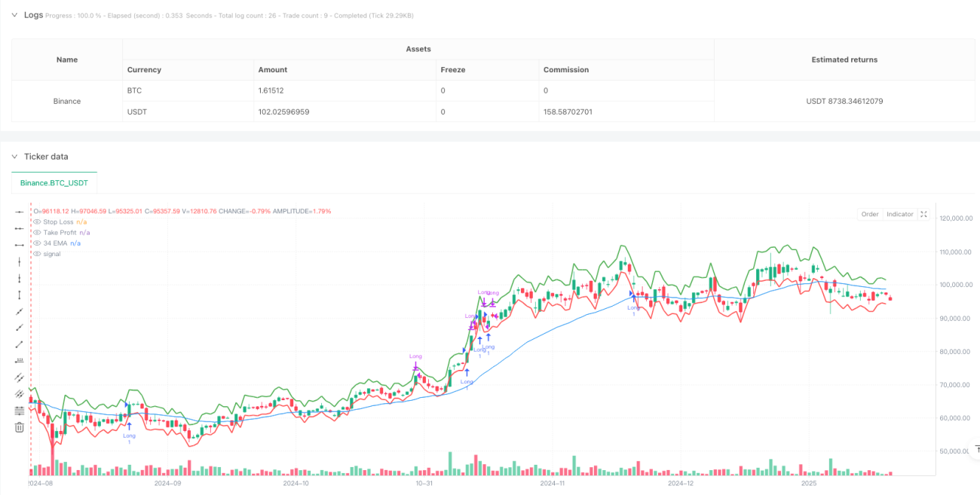
Task: Hide the 34 EMA line
Action: (37, 243)
